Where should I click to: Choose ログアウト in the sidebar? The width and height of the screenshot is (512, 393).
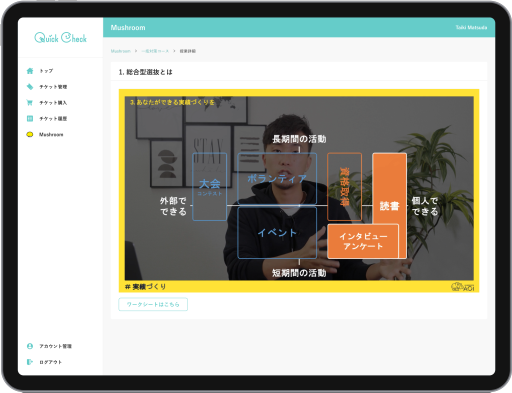[50, 362]
